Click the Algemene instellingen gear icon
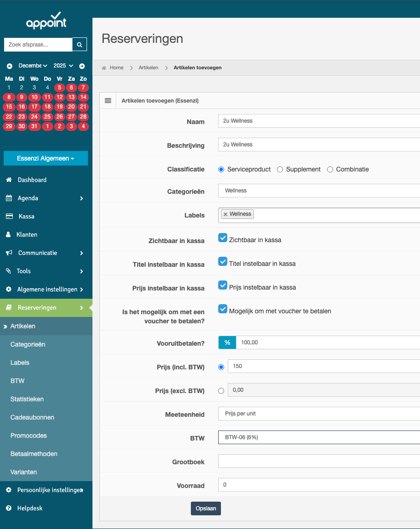This screenshot has width=420, height=529. pyautogui.click(x=9, y=289)
